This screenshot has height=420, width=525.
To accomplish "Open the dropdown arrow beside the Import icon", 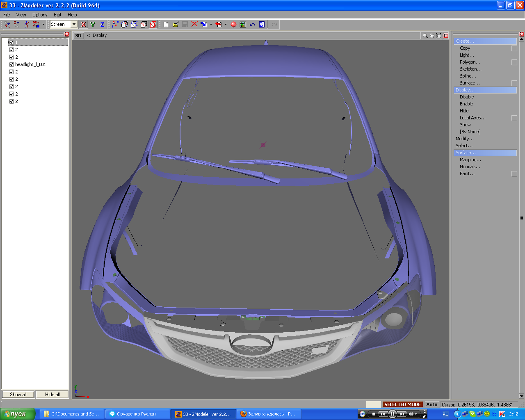I will 211,25.
